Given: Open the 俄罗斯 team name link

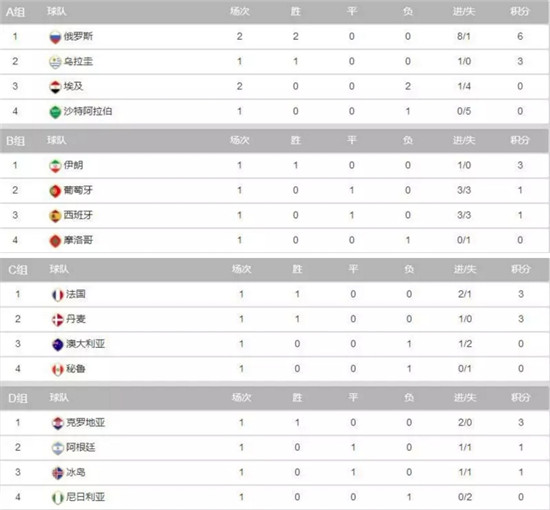Looking at the screenshot, I should tap(78, 36).
